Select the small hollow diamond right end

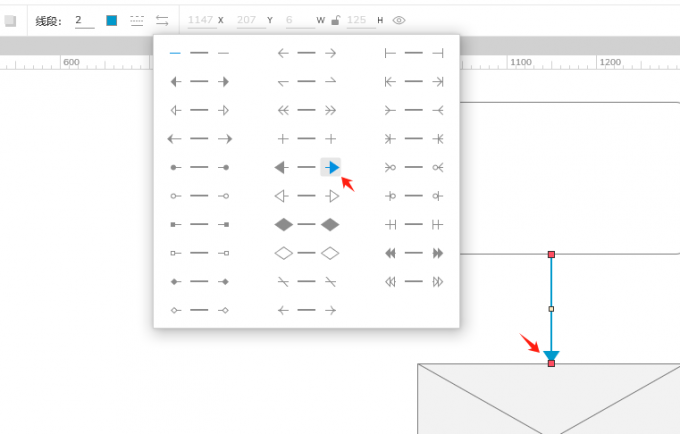(x=224, y=310)
